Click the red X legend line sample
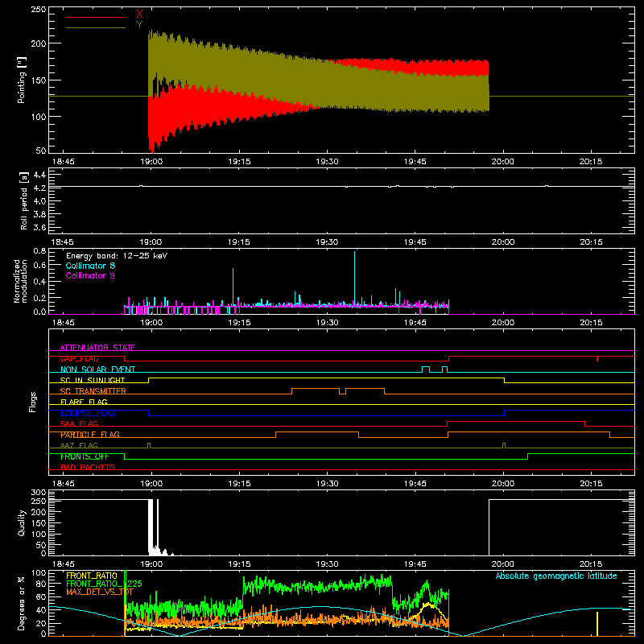 (96, 17)
